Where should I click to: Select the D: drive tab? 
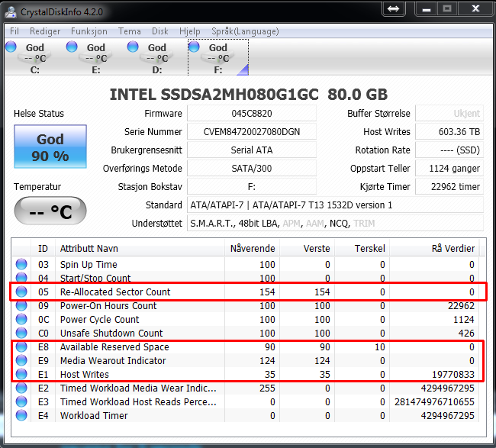coord(157,58)
